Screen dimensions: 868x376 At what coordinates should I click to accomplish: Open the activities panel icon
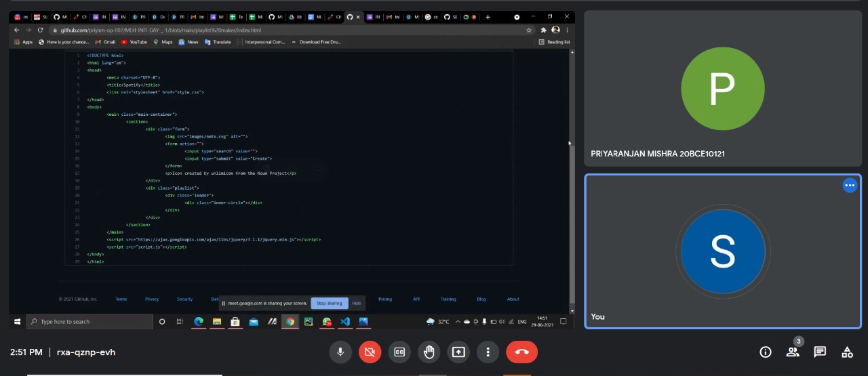pyautogui.click(x=847, y=352)
